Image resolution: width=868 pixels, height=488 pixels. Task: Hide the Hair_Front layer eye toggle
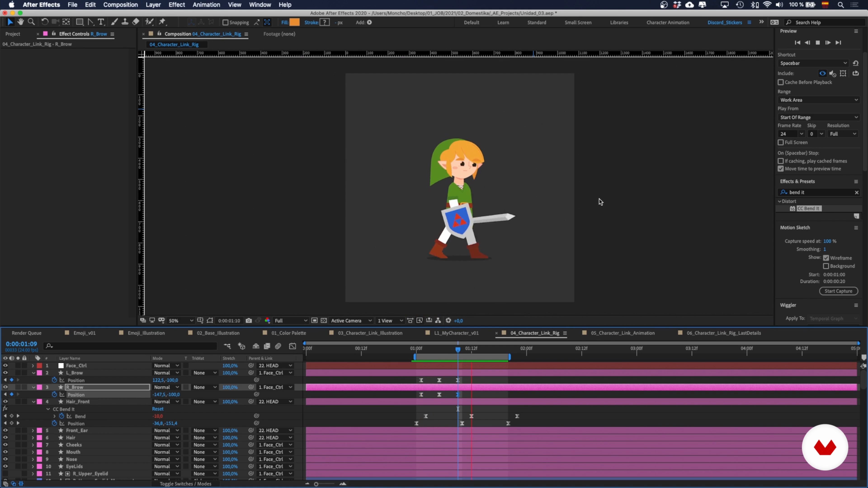pyautogui.click(x=5, y=401)
